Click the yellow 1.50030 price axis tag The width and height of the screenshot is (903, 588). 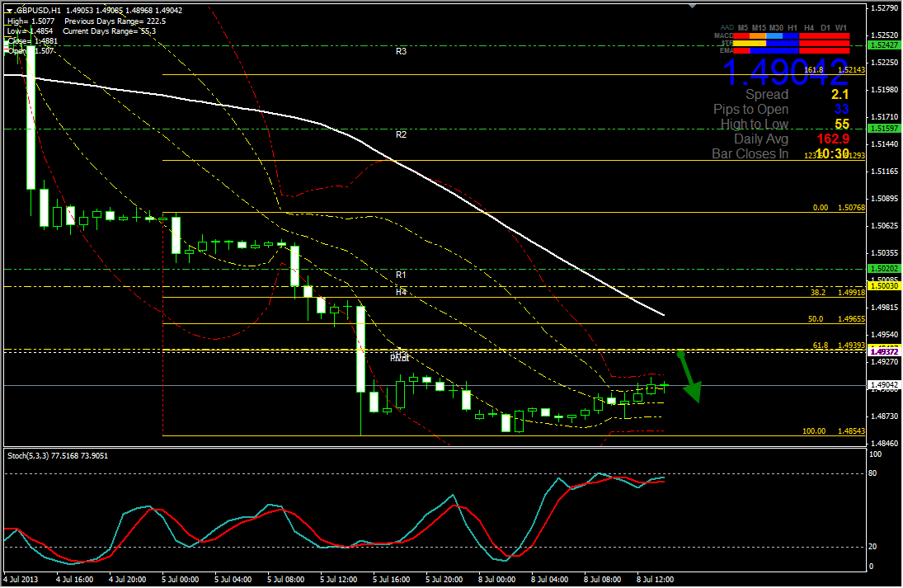coord(885,285)
